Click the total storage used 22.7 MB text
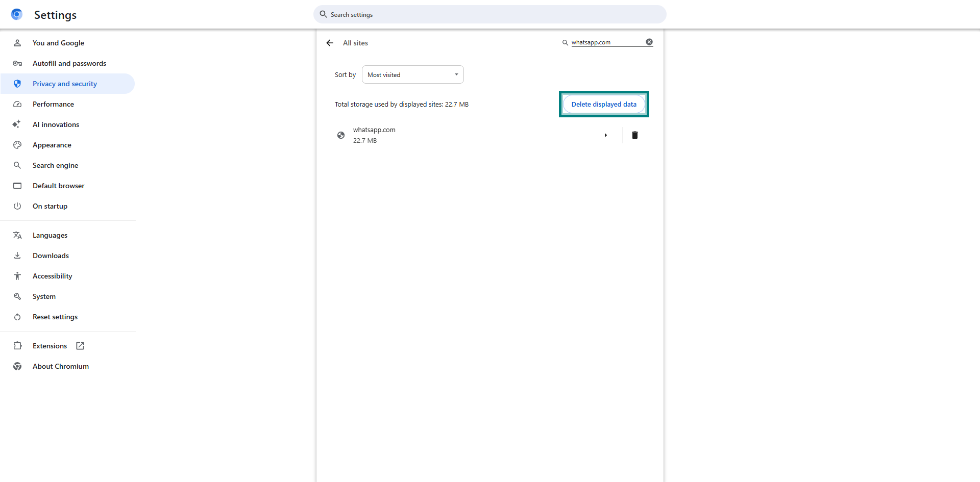The height and width of the screenshot is (482, 980). click(x=402, y=104)
